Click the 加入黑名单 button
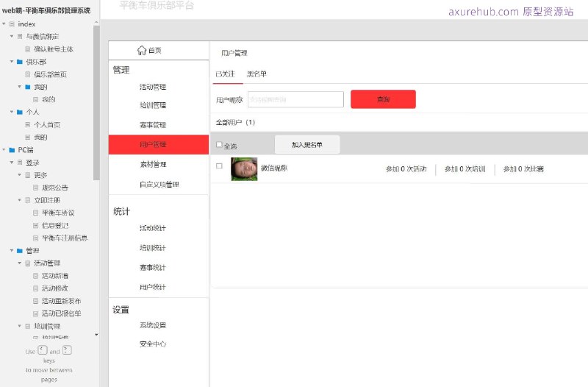The height and width of the screenshot is (387, 588). click(307, 144)
